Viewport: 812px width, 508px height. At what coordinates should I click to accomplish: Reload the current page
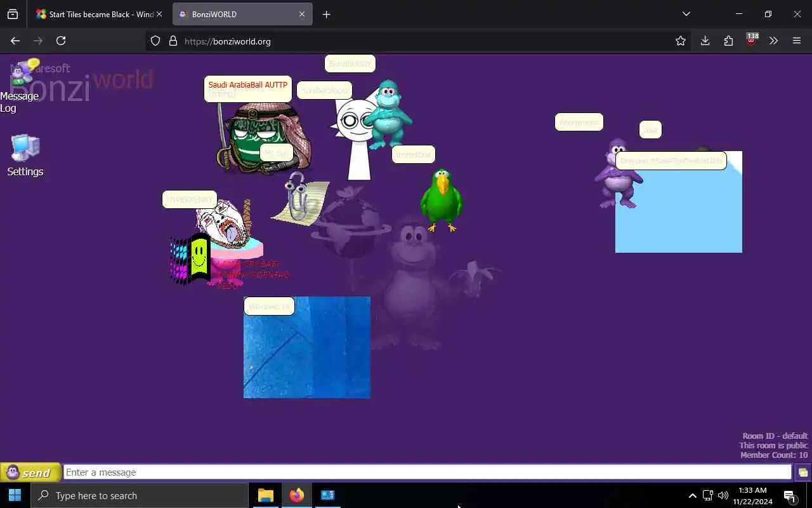(x=61, y=41)
